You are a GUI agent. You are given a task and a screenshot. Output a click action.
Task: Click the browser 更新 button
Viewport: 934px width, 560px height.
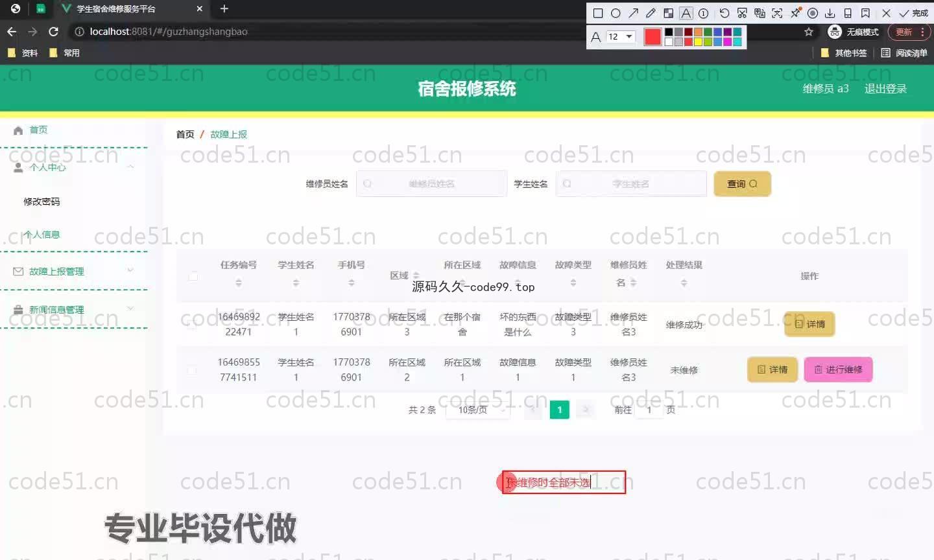pyautogui.click(x=904, y=32)
